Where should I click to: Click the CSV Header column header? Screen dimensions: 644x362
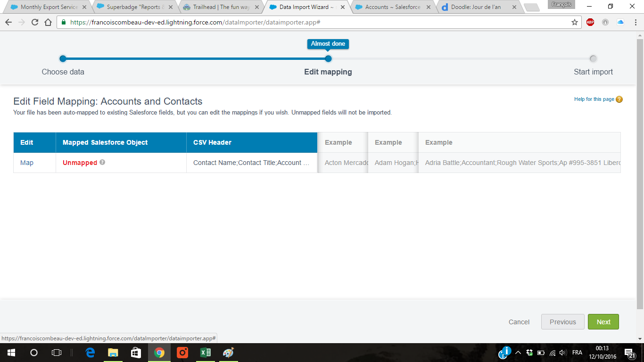[x=252, y=142]
